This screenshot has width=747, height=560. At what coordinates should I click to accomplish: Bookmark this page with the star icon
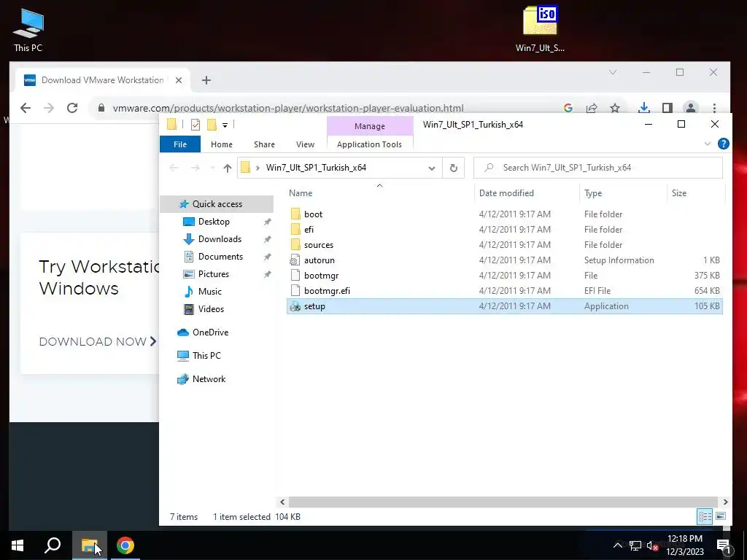tap(615, 108)
